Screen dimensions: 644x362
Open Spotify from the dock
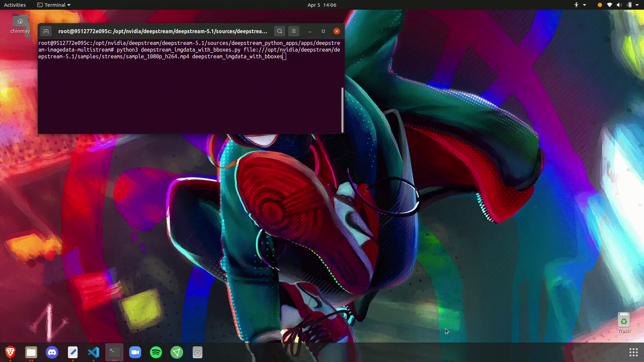156,352
